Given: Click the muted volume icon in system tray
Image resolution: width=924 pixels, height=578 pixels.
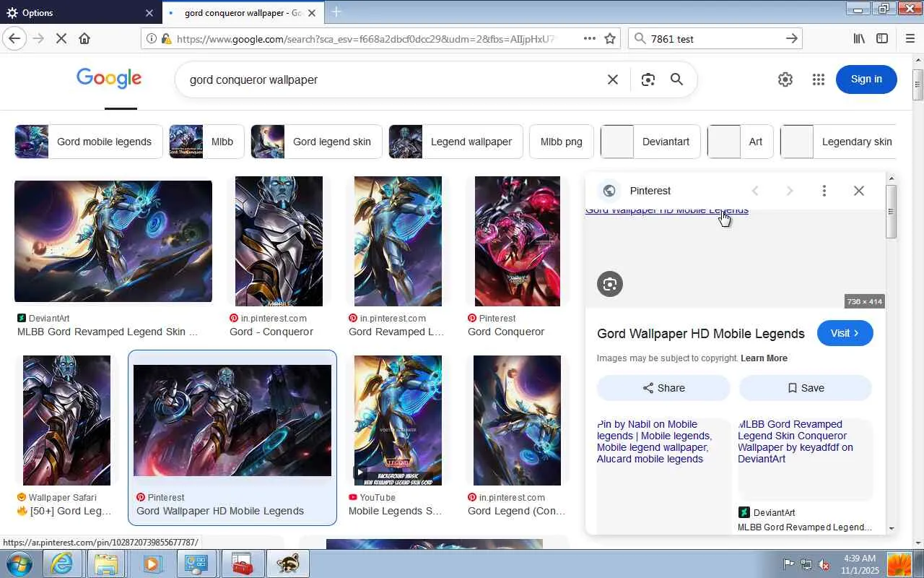Looking at the screenshot, I should pos(824,564).
